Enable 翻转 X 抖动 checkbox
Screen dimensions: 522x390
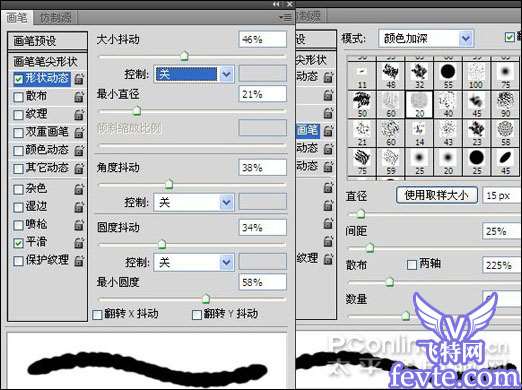pyautogui.click(x=97, y=315)
